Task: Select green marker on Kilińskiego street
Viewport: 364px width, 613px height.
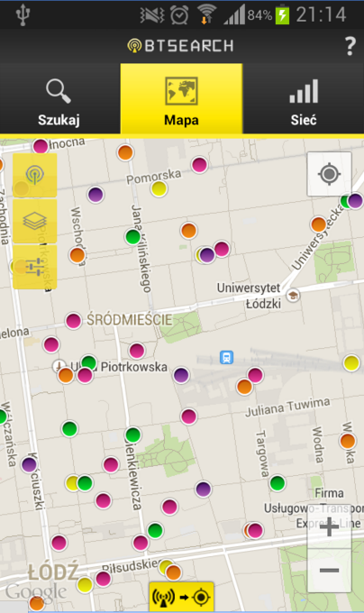Action: pyautogui.click(x=132, y=236)
